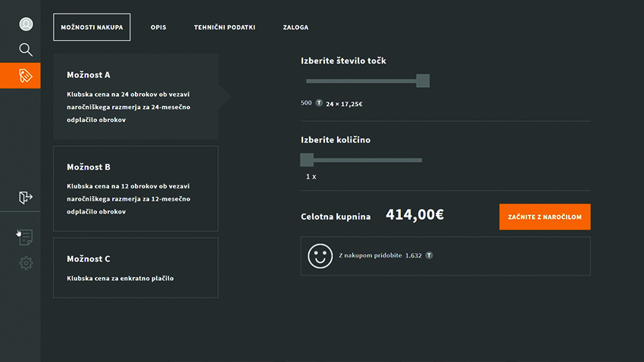Viewport: 644px width, 362px height.
Task: Pick Možnost C one-time payment option
Action: [x=136, y=267]
